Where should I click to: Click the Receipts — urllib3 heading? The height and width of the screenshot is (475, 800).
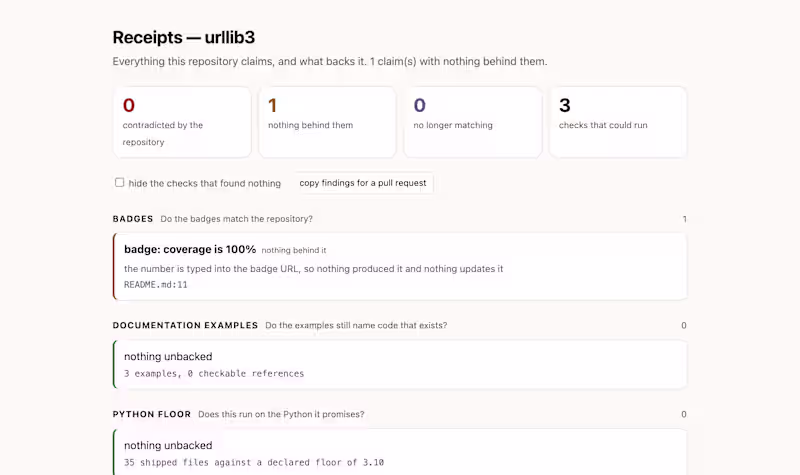tap(184, 37)
